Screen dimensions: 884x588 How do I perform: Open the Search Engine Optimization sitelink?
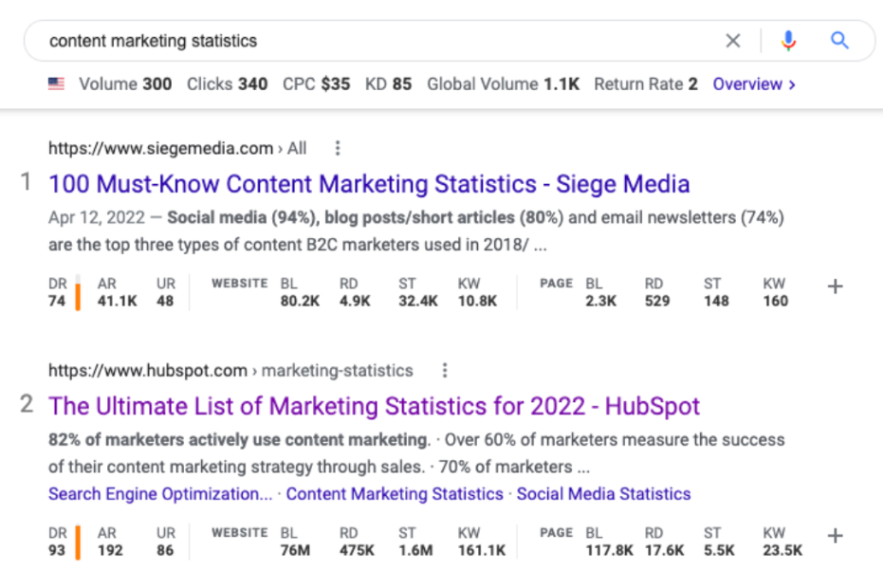pos(160,494)
